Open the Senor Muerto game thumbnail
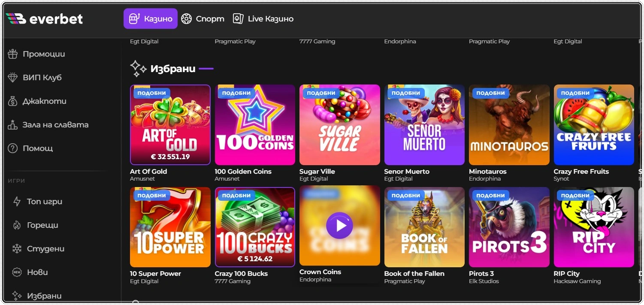 click(424, 125)
